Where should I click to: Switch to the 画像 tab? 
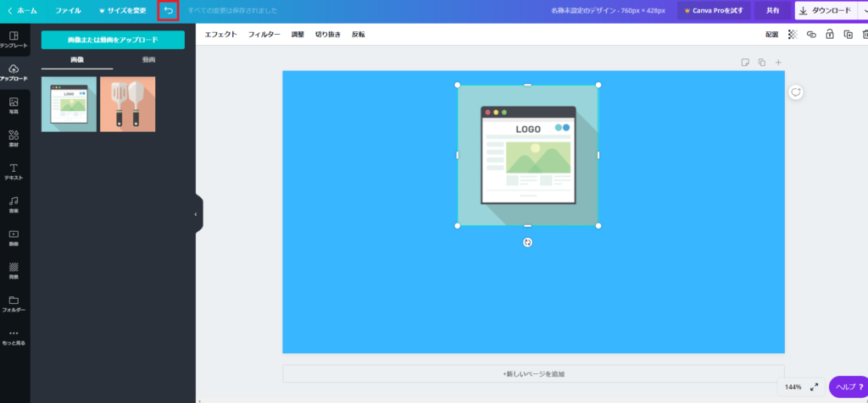(77, 60)
